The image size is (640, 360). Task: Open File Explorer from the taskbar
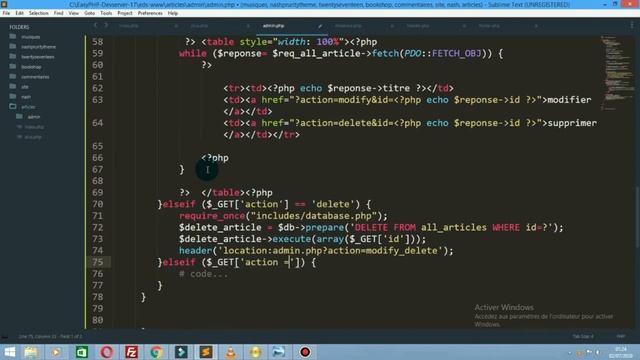31,352
